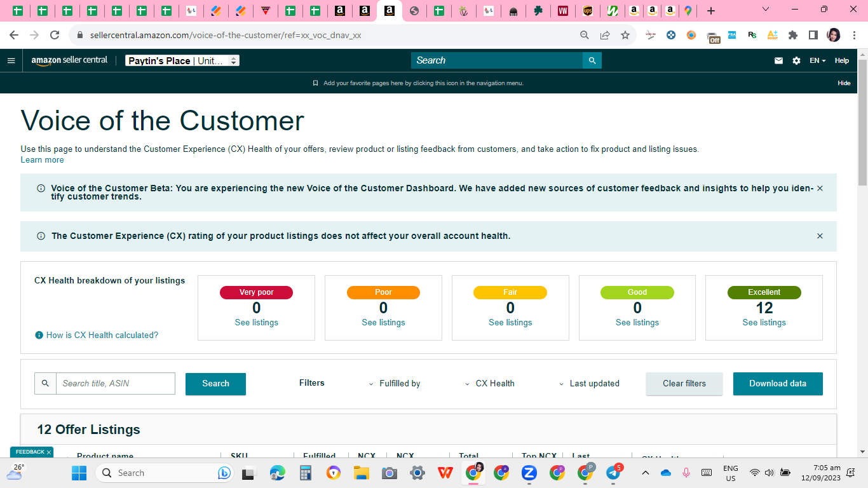Open the Chrome extensions puzzle icon
868x488 pixels.
793,35
